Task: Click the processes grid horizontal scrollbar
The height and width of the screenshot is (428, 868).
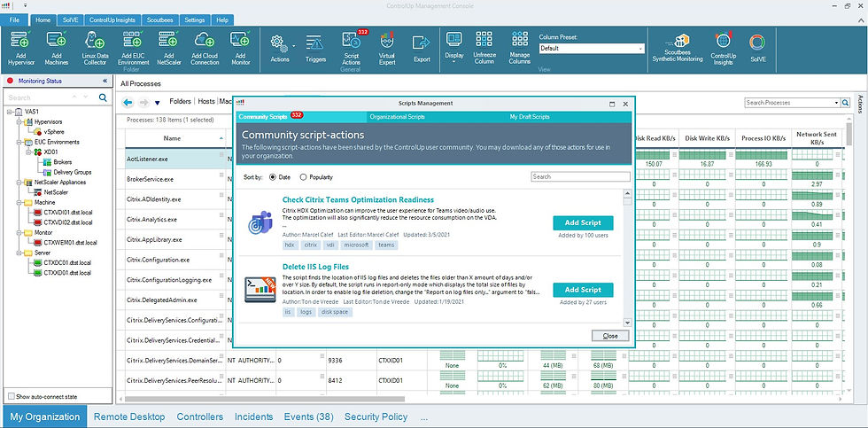Action: click(x=265, y=399)
